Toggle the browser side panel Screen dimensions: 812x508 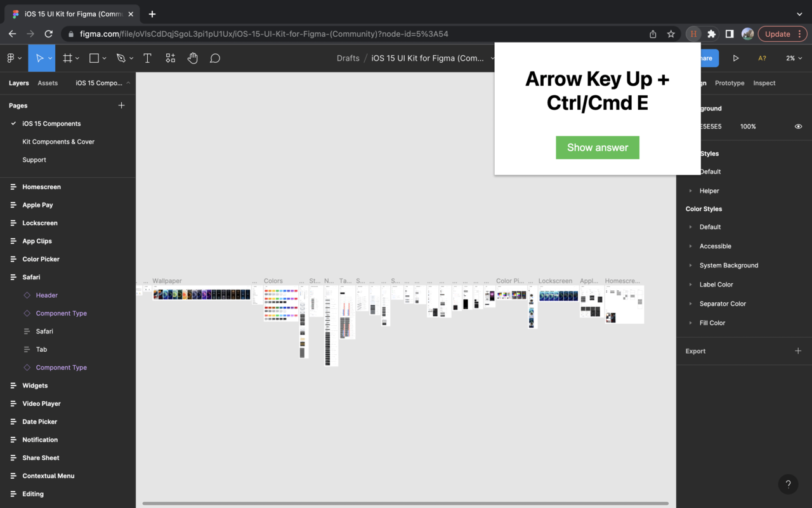click(730, 34)
